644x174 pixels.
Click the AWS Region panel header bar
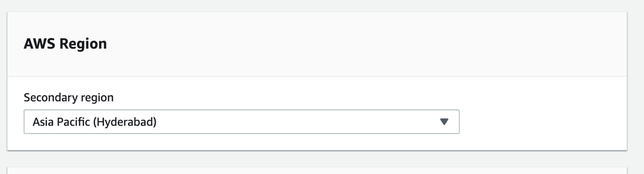(x=317, y=44)
